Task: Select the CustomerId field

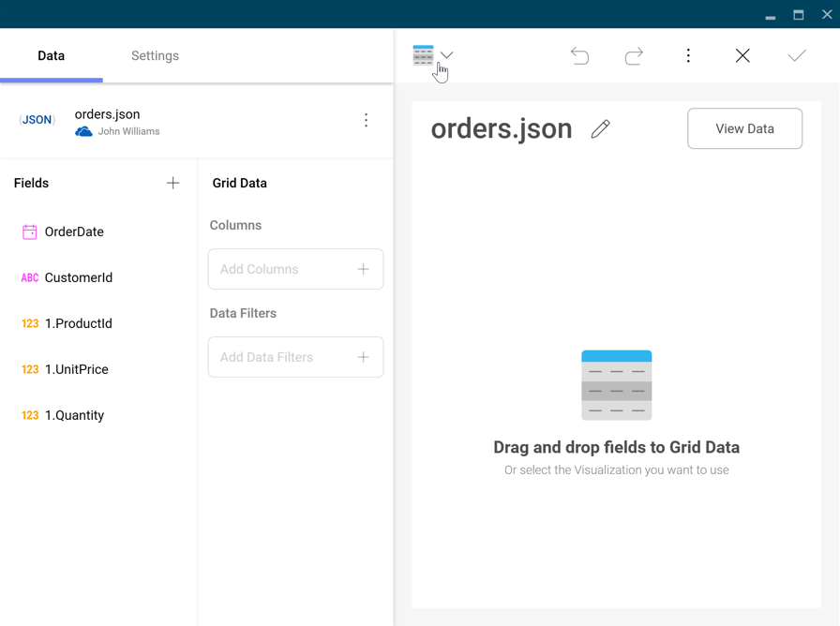Action: [x=78, y=278]
